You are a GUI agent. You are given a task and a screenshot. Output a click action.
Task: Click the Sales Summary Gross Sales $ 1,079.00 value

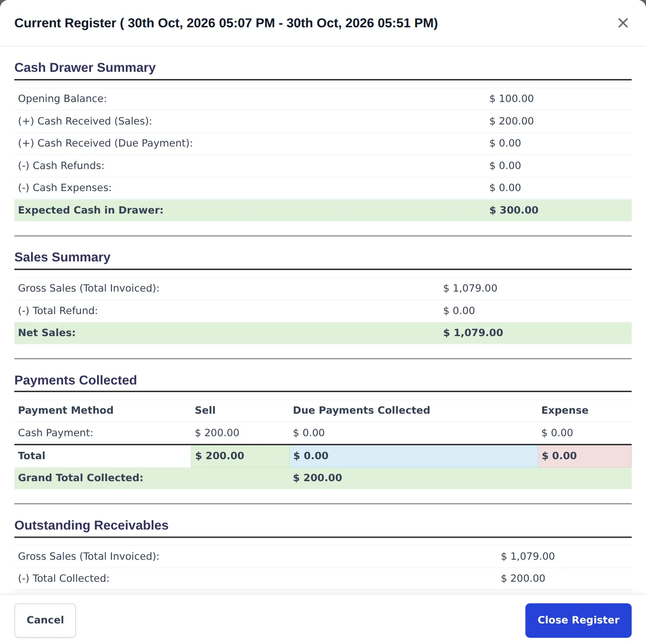(x=470, y=288)
